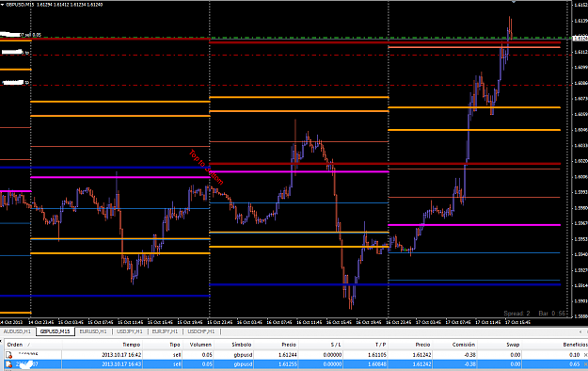Select the order time 2013.10.17 16:42

(121, 355)
